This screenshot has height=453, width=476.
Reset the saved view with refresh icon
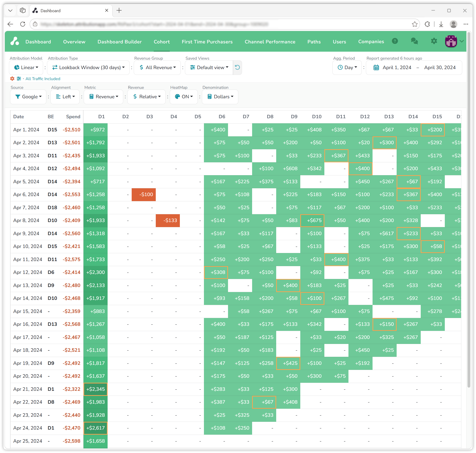tap(237, 67)
